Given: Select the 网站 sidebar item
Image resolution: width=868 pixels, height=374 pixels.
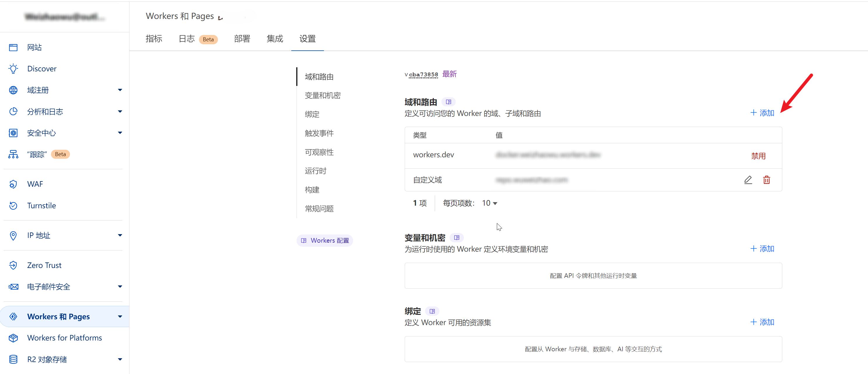Looking at the screenshot, I should pyautogui.click(x=34, y=47).
